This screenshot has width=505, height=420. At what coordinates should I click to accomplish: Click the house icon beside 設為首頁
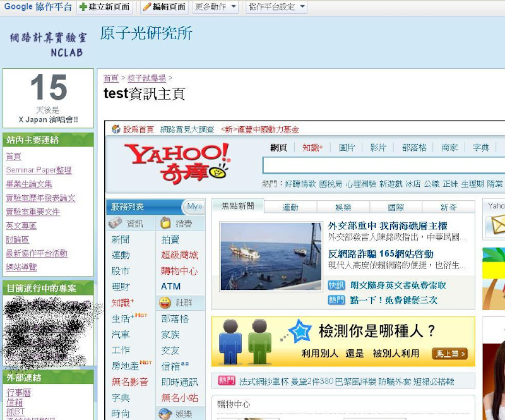coord(116,129)
